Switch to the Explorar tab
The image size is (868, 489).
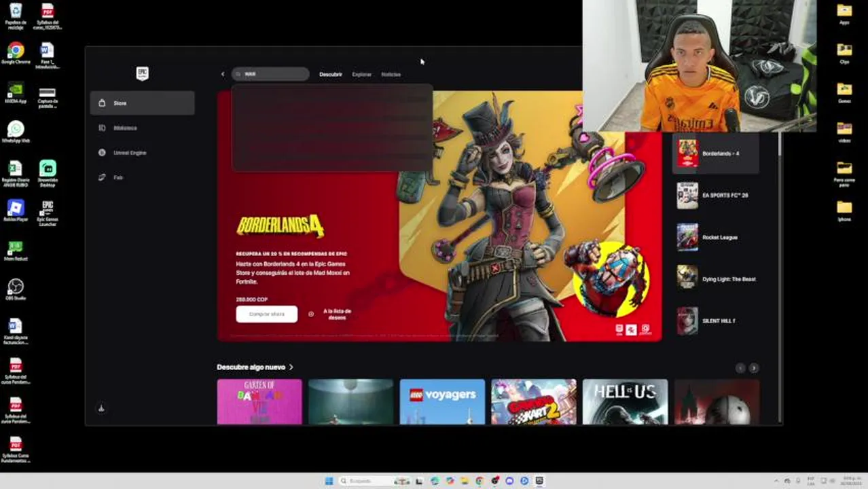click(x=362, y=74)
